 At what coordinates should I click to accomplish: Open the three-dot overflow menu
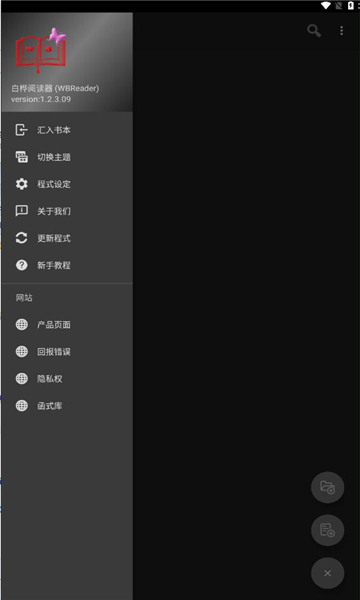341,31
